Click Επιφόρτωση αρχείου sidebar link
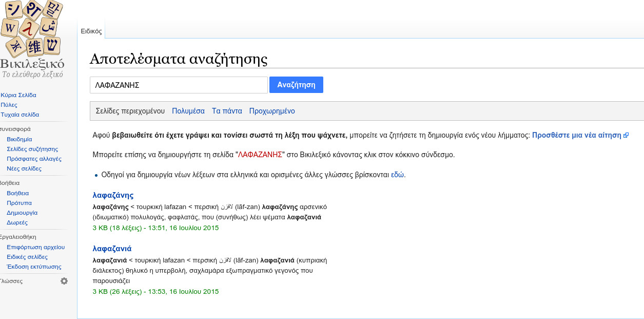644x319 pixels. point(35,247)
